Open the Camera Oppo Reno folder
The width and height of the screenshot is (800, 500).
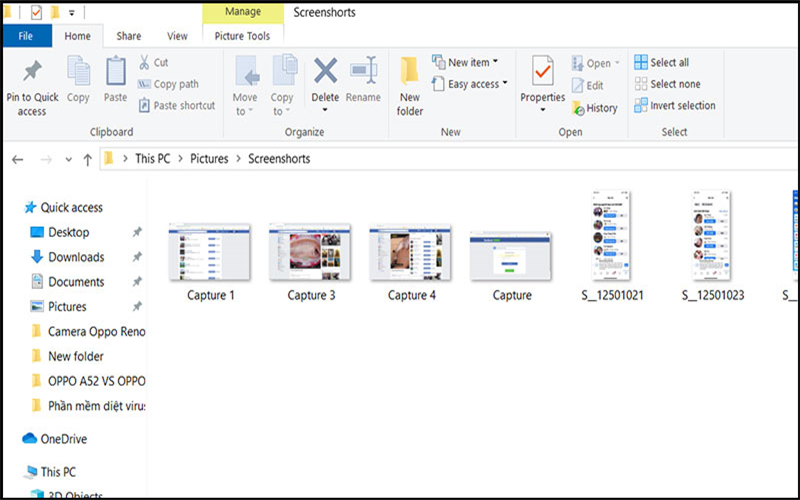coord(87,331)
